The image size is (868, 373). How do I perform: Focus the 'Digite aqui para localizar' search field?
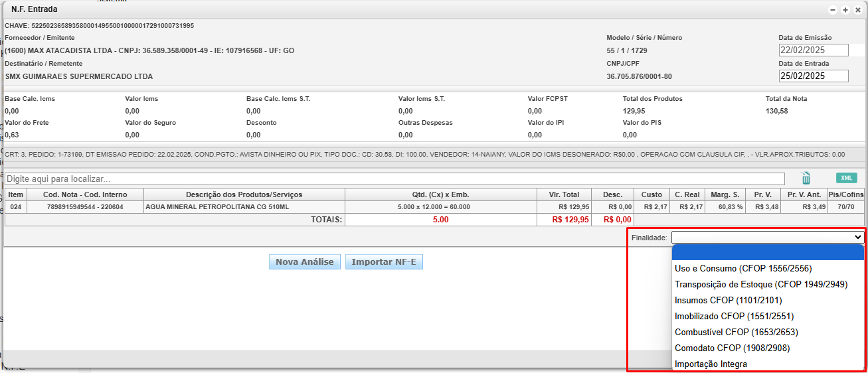394,179
